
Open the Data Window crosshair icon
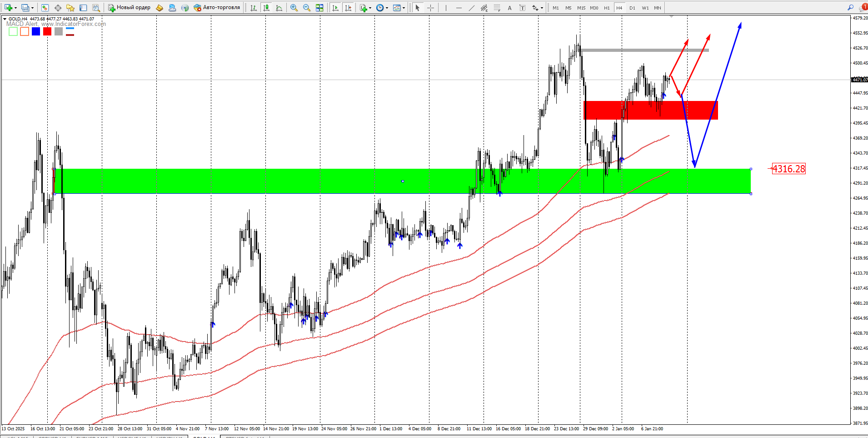(x=58, y=8)
